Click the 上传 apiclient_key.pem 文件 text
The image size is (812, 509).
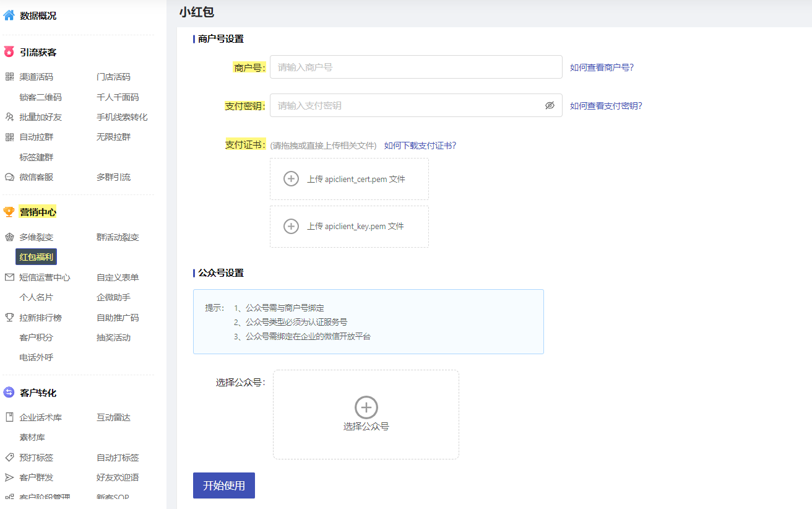pyautogui.click(x=355, y=226)
